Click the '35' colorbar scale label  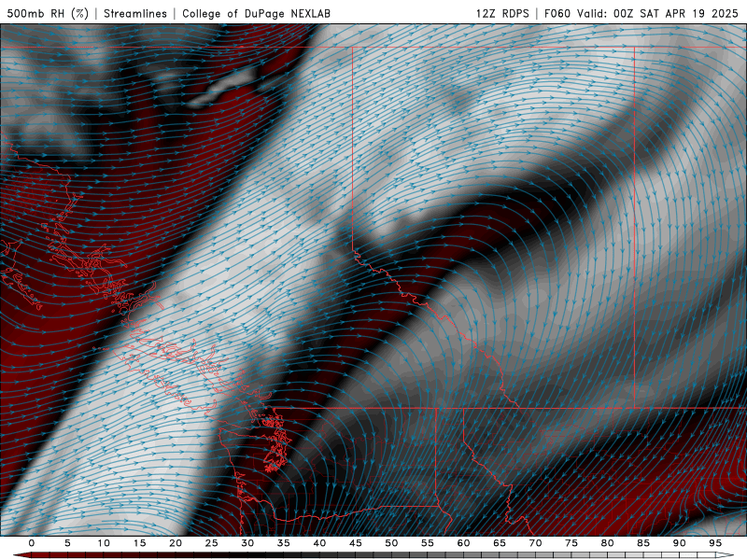click(284, 543)
